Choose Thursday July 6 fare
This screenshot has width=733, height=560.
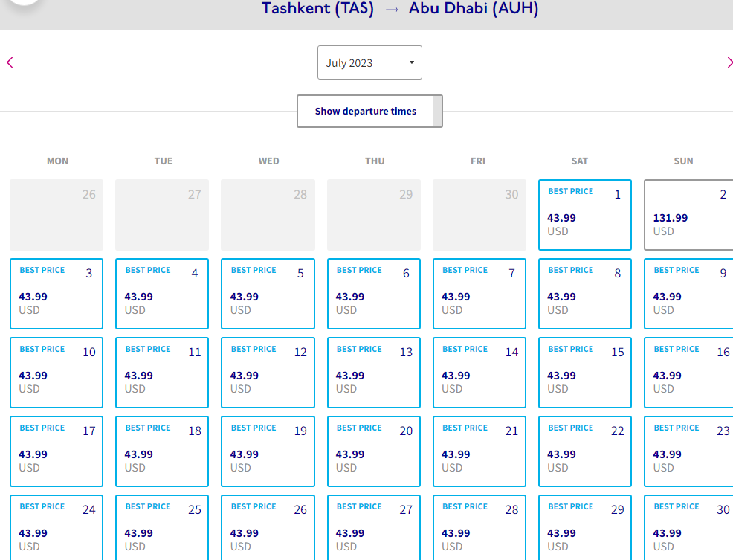(x=374, y=294)
